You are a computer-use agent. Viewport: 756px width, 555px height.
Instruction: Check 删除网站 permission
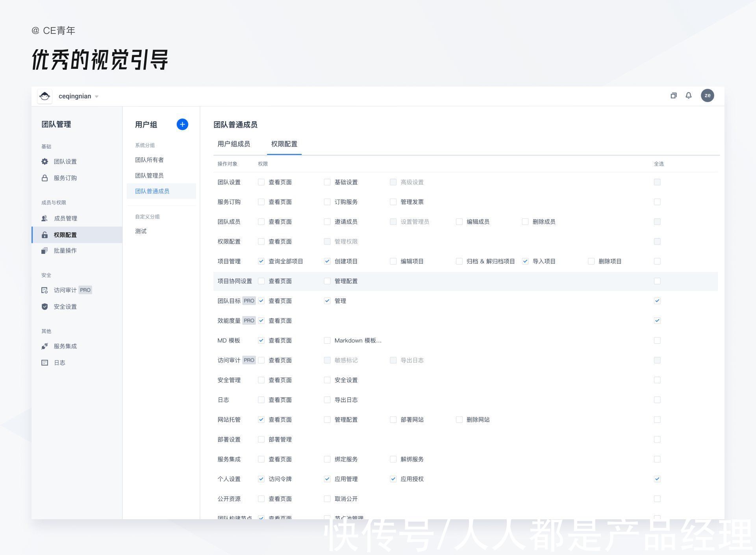[x=459, y=420]
